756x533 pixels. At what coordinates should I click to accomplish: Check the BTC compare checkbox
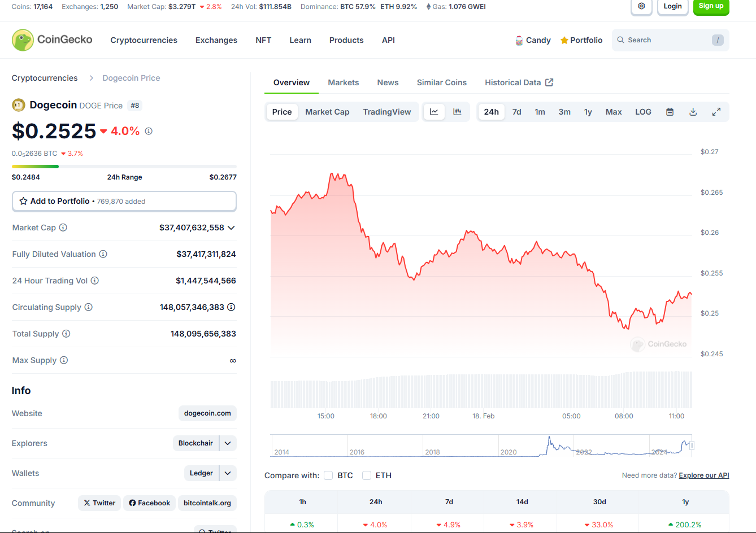coord(328,475)
